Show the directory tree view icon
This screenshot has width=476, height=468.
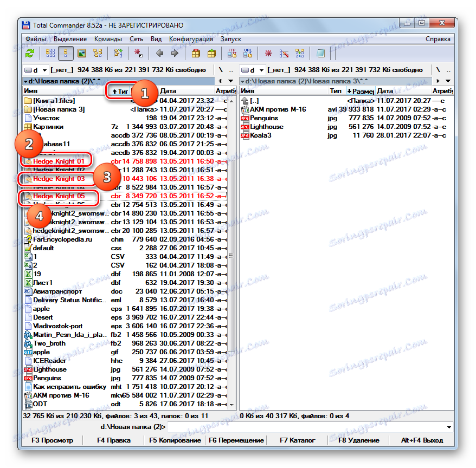[98, 54]
